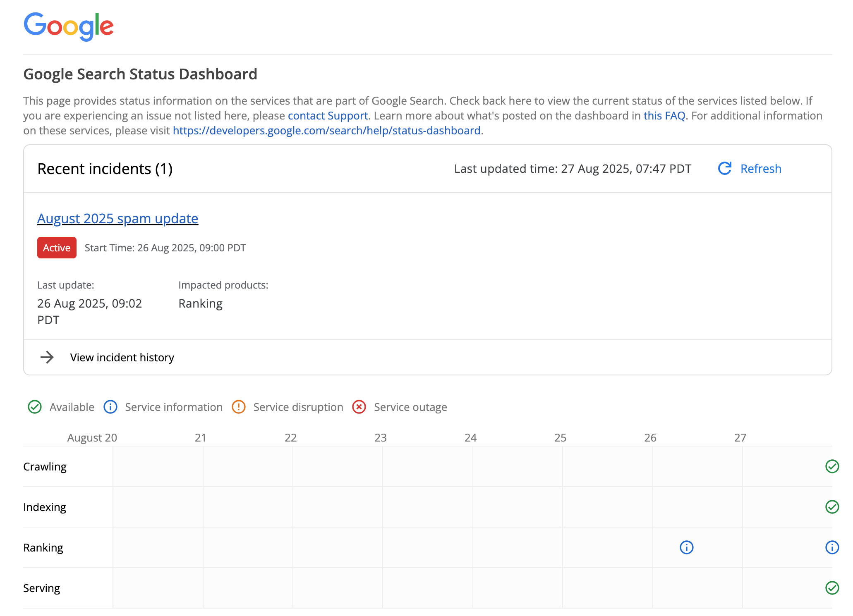This screenshot has width=853, height=616.
Task: Click the Last update: label
Action: pyautogui.click(x=66, y=285)
